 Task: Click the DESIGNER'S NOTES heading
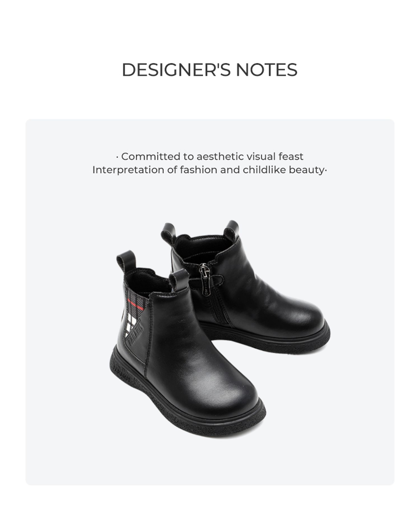(x=209, y=70)
